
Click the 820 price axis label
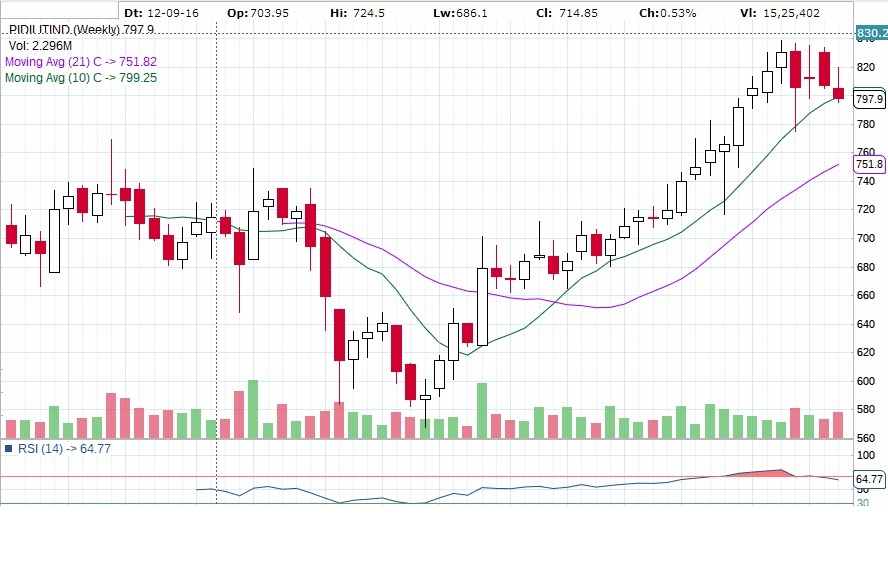pyautogui.click(x=866, y=67)
